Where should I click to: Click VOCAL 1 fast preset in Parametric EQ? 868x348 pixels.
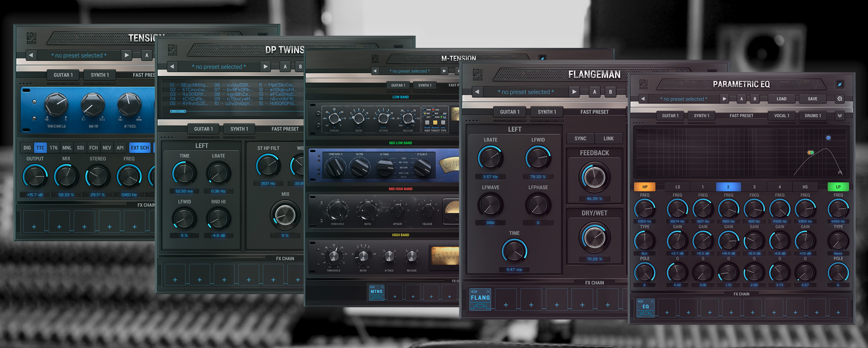(x=782, y=116)
